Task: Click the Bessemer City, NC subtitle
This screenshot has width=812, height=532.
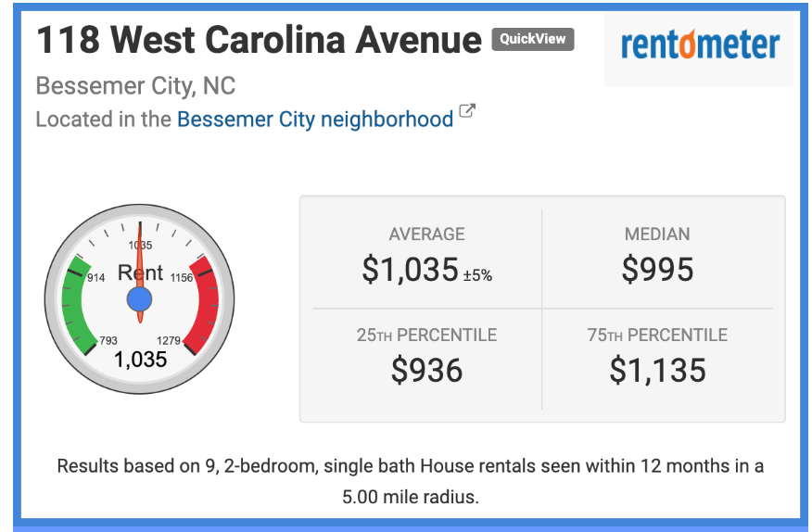Action: [x=135, y=86]
